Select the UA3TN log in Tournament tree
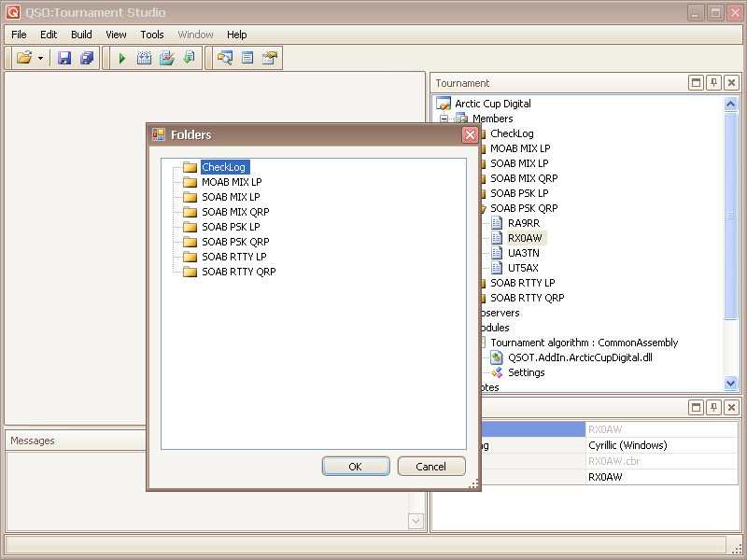The image size is (747, 560). coord(522,253)
